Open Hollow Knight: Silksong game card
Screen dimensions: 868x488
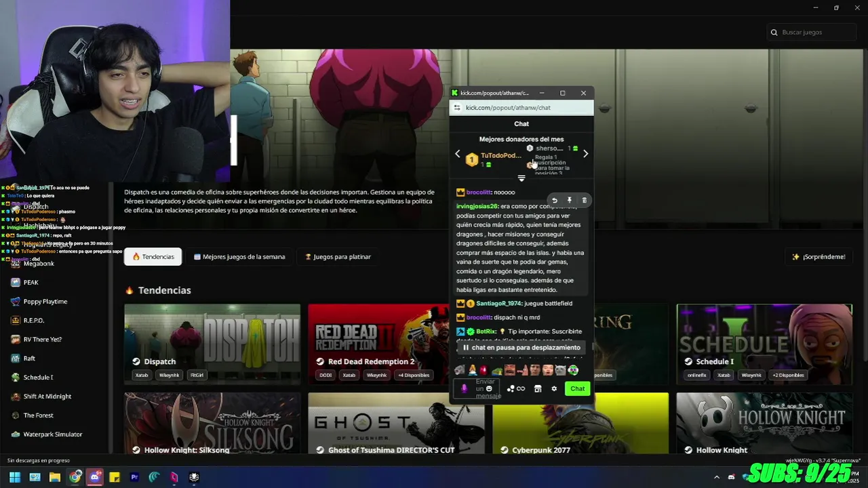212,424
